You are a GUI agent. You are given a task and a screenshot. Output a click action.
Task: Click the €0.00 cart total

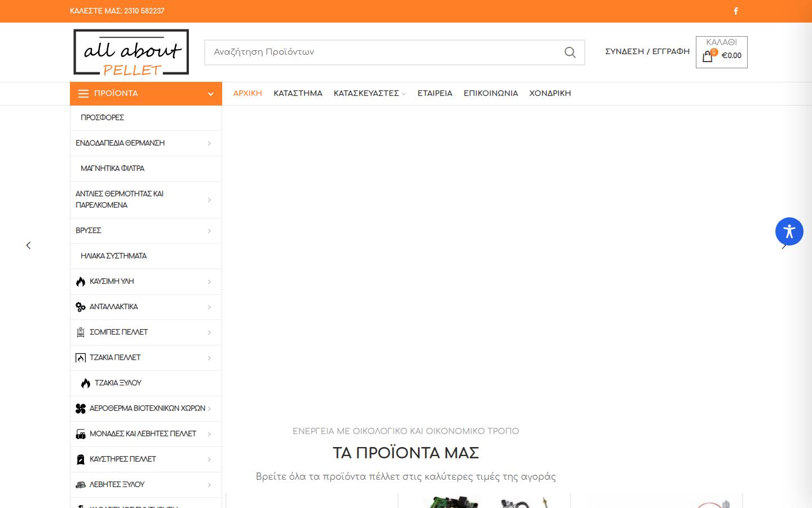(731, 55)
